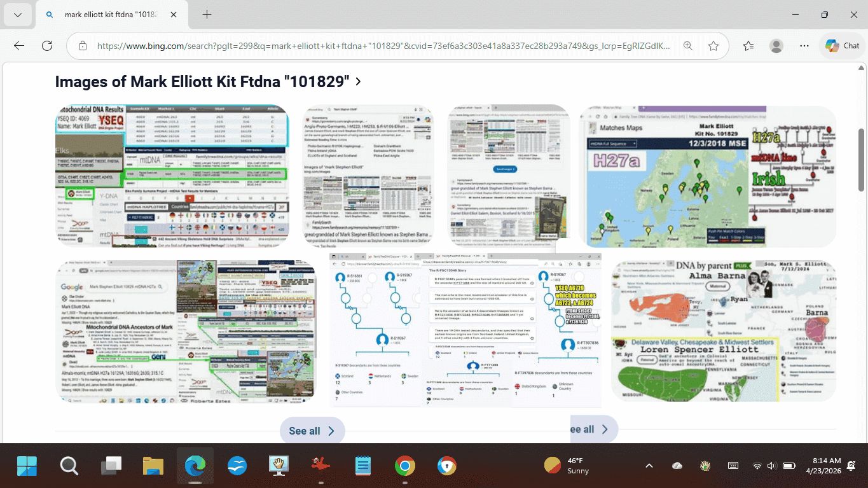Click the page vertical scrollbar thumb
This screenshot has height=488, width=868.
pyautogui.click(x=862, y=146)
